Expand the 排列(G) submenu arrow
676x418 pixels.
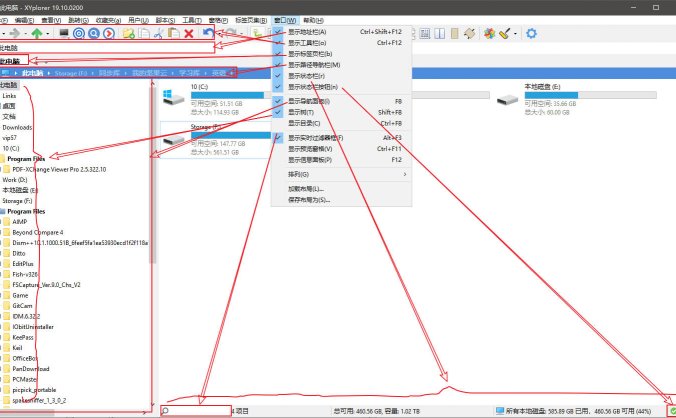coord(405,175)
